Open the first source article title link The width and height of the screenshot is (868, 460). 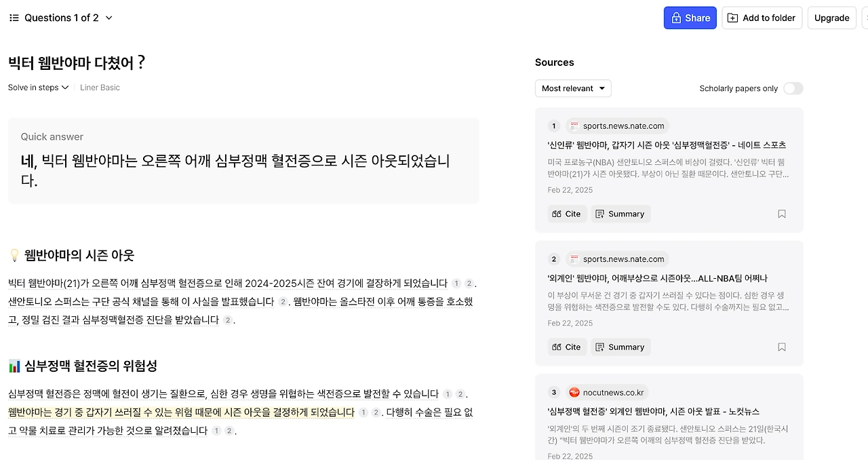(x=667, y=145)
